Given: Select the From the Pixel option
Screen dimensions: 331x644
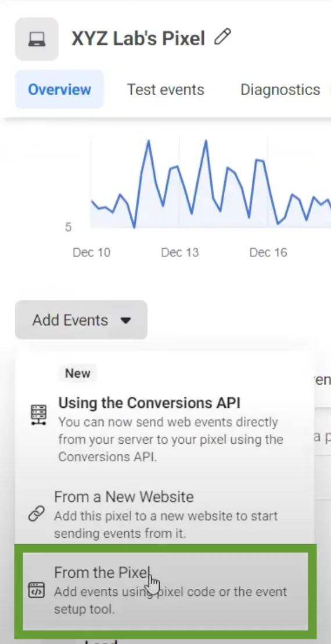Looking at the screenshot, I should [x=165, y=591].
